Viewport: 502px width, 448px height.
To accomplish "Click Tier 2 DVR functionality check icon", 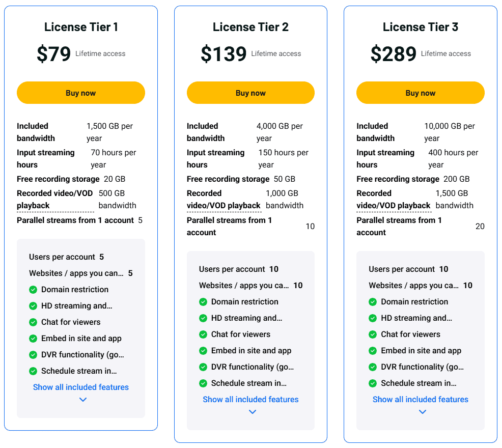I will coord(203,367).
